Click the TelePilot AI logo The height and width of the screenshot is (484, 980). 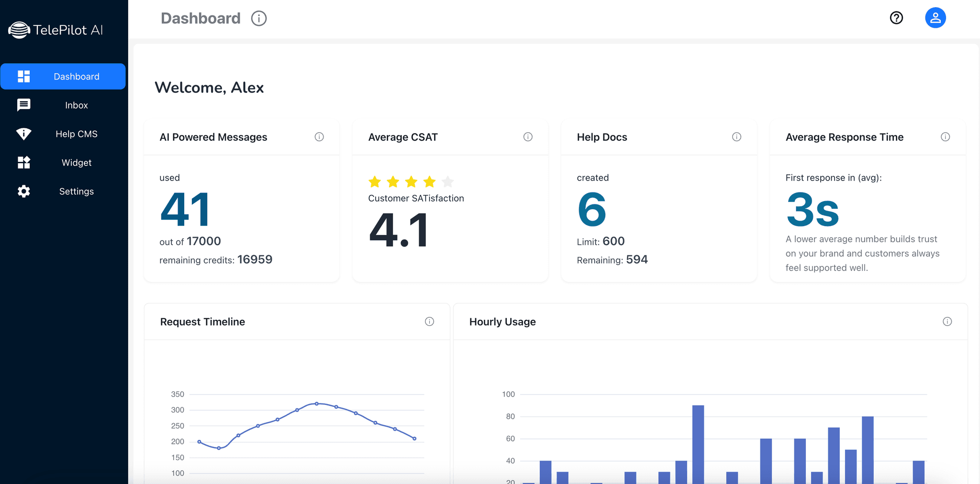pos(56,30)
